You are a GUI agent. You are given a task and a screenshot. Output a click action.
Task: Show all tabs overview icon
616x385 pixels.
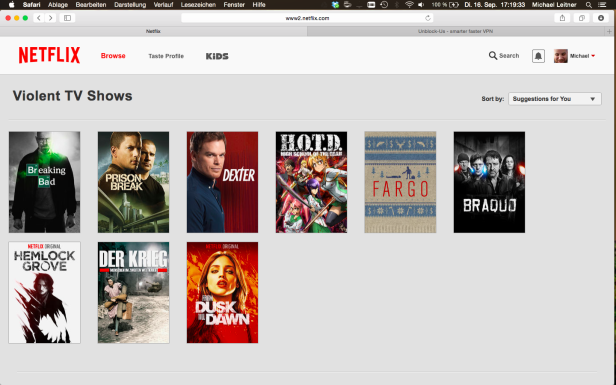[581, 18]
